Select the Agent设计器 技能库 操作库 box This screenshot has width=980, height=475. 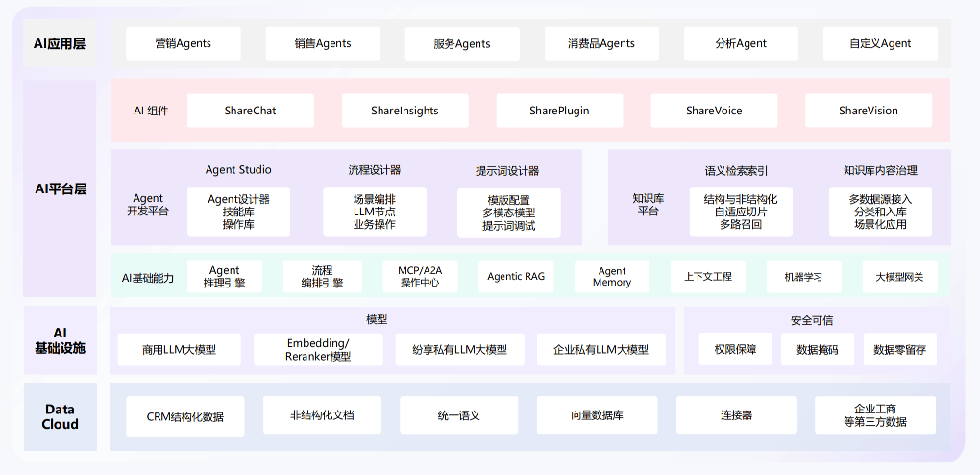[238, 212]
